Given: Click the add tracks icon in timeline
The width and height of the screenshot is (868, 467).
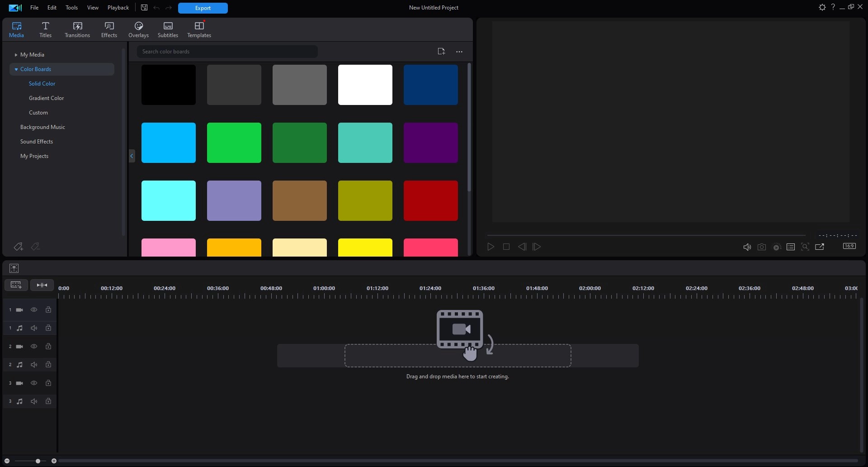Looking at the screenshot, I should tap(16, 285).
